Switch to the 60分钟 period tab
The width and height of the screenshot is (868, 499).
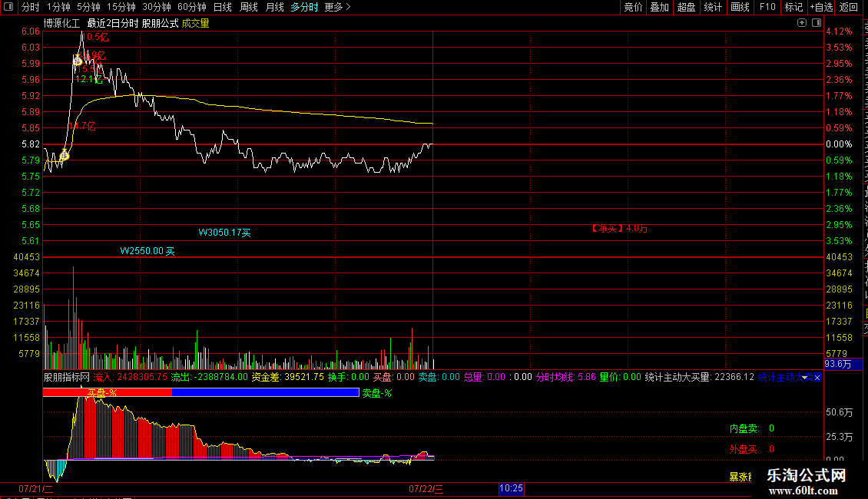[x=191, y=7]
